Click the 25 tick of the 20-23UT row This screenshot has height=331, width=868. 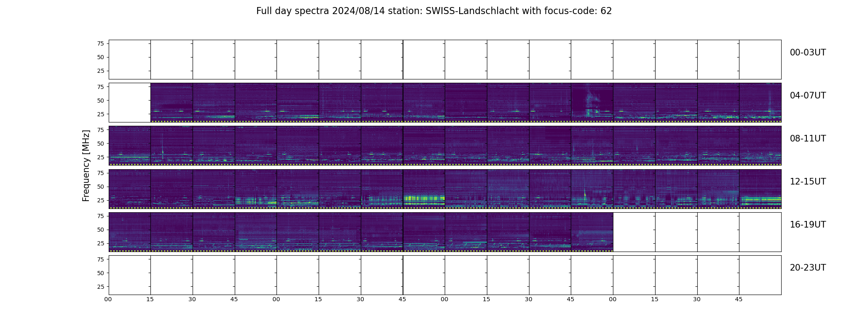pyautogui.click(x=100, y=287)
